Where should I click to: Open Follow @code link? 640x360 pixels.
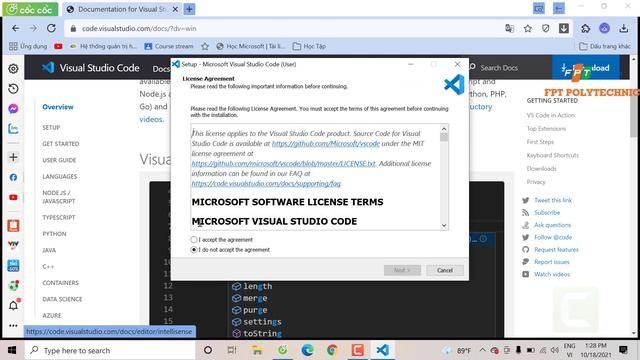click(553, 237)
